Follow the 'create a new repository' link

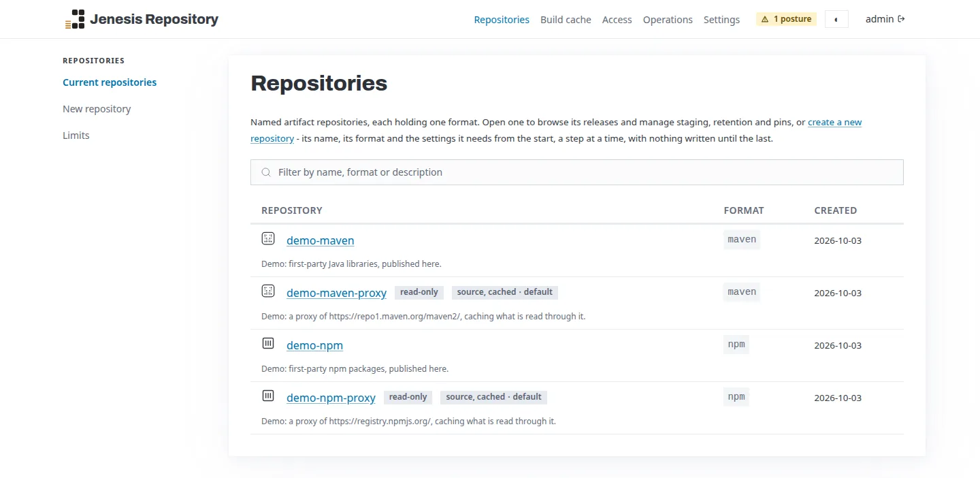click(834, 123)
